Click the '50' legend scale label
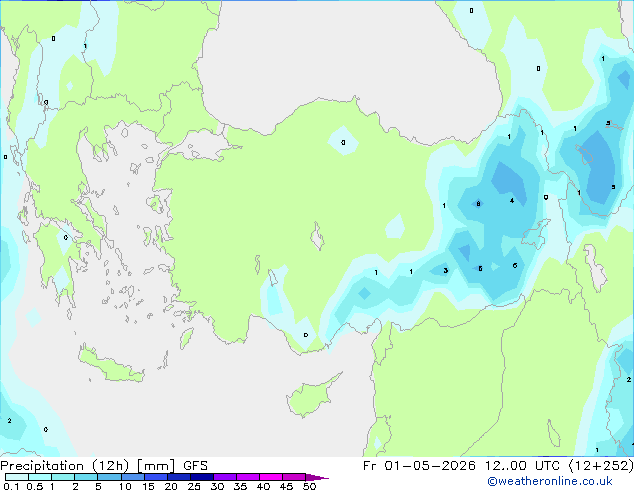This screenshot has height=490, width=634. coord(310,486)
